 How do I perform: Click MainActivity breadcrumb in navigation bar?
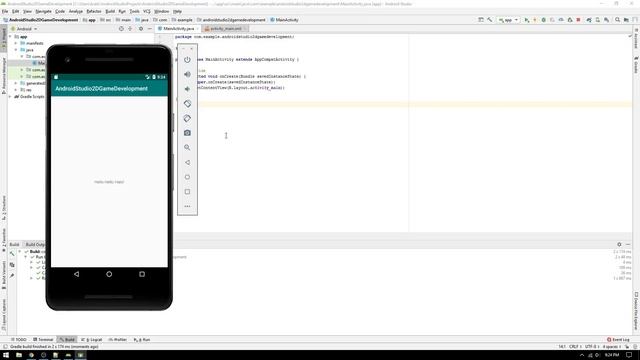(284, 20)
